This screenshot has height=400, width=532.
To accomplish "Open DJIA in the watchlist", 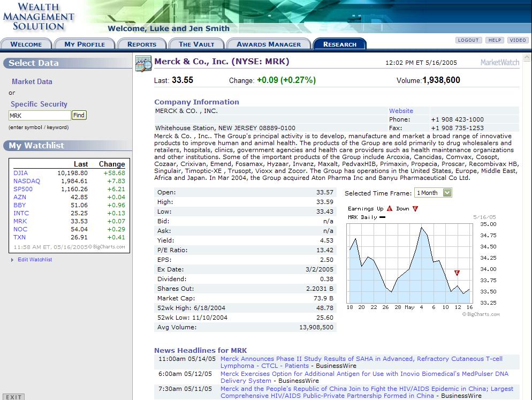I will click(21, 173).
